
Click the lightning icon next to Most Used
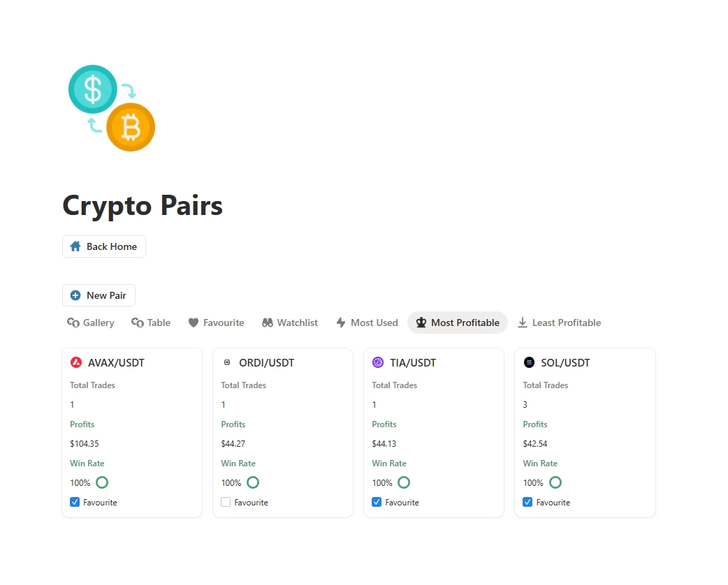pyautogui.click(x=342, y=322)
